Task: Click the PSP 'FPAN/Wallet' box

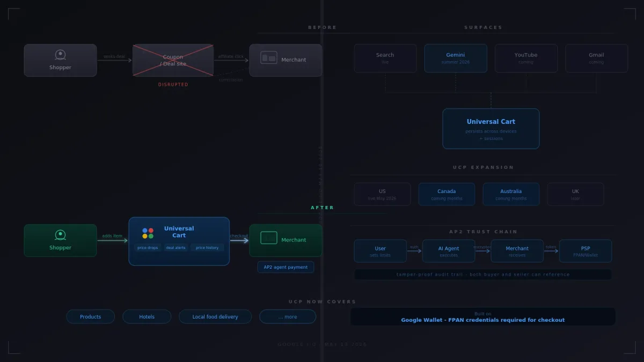Action: (x=586, y=251)
